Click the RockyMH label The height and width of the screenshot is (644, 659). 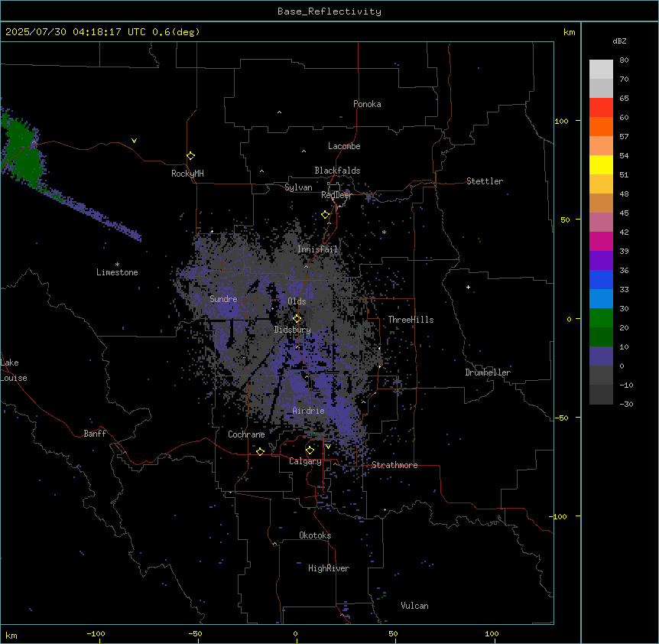point(187,174)
